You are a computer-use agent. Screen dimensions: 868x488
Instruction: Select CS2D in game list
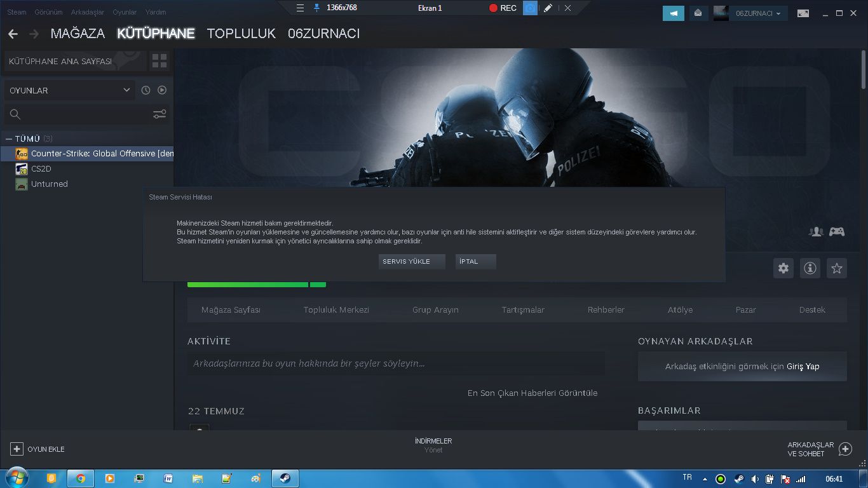88,169
